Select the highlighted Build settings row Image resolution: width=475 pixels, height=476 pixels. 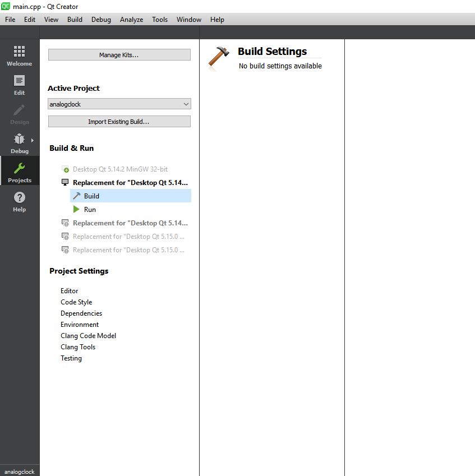click(x=131, y=196)
